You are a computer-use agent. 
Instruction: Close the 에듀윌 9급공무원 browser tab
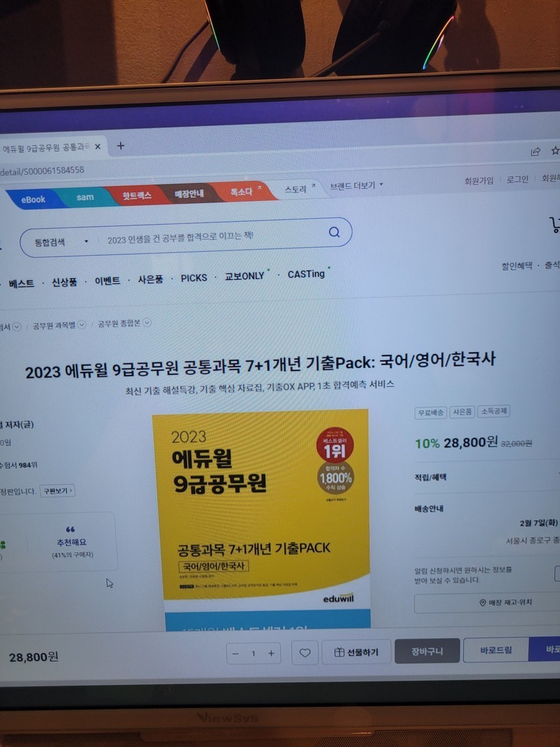[98, 147]
